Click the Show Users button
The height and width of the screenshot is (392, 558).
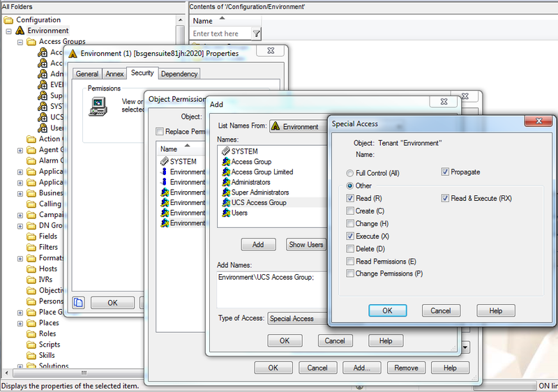point(306,245)
